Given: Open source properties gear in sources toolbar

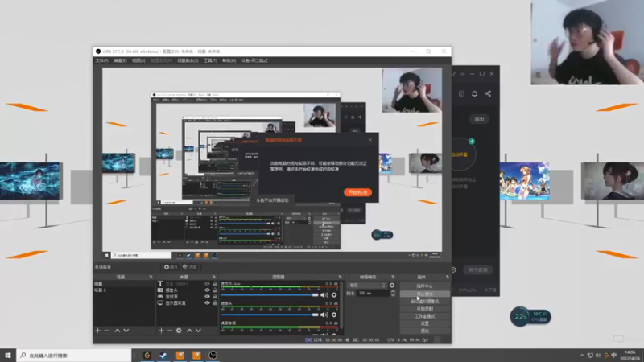Looking at the screenshot, I should coord(179,331).
